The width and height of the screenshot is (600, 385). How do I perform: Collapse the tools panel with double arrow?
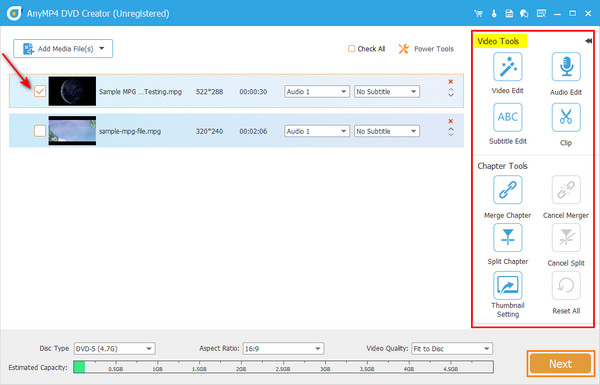(588, 41)
